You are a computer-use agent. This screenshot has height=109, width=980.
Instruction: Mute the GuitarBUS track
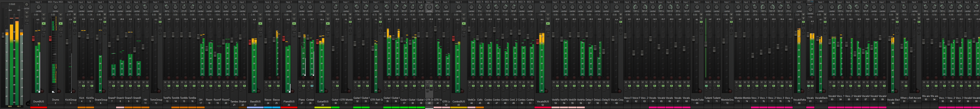[x=328, y=14]
